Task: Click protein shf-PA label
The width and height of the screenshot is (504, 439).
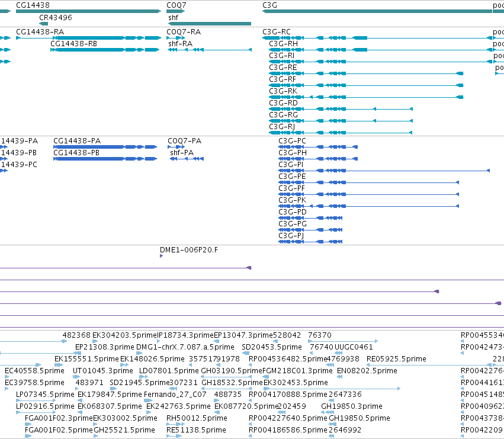Action: (182, 153)
